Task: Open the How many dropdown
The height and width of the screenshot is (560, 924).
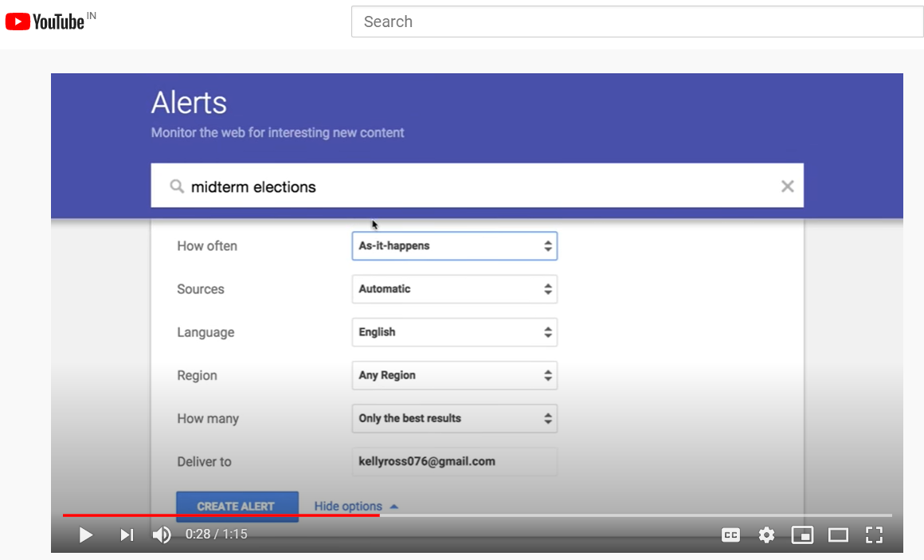Action: click(x=454, y=418)
